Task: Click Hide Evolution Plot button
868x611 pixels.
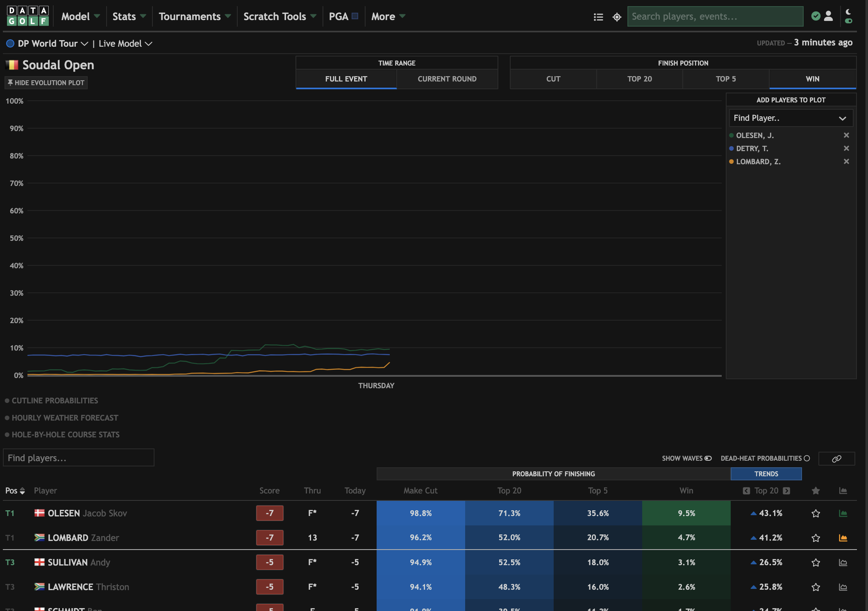Action: click(46, 83)
